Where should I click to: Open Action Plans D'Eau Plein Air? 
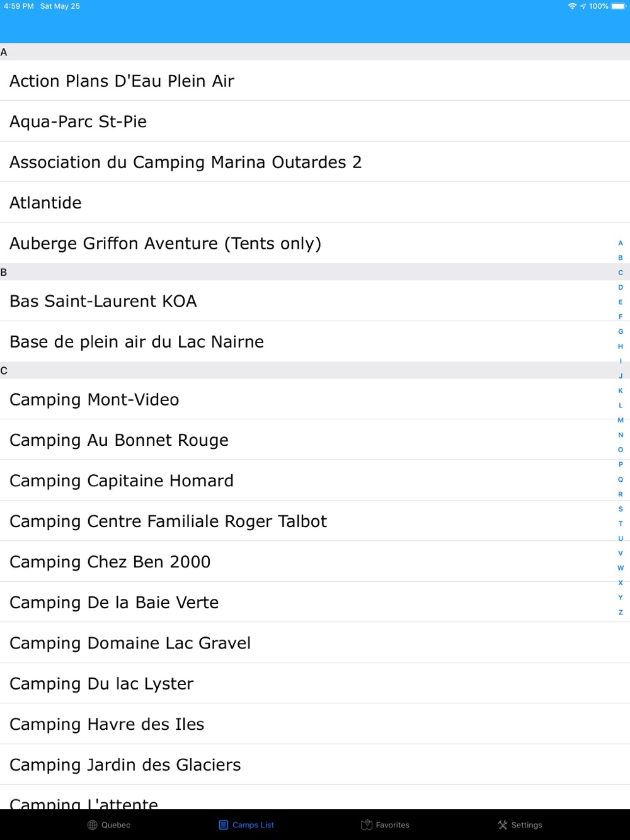point(122,81)
